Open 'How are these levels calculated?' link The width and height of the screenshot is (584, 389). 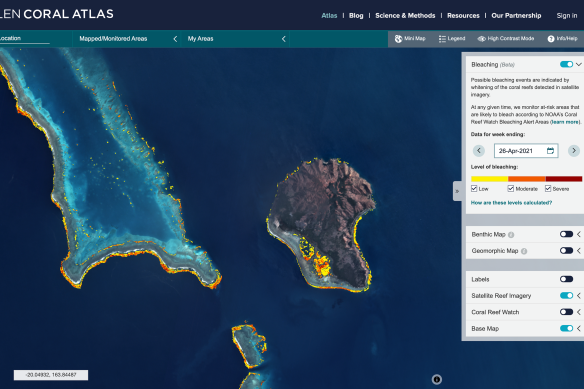click(511, 203)
